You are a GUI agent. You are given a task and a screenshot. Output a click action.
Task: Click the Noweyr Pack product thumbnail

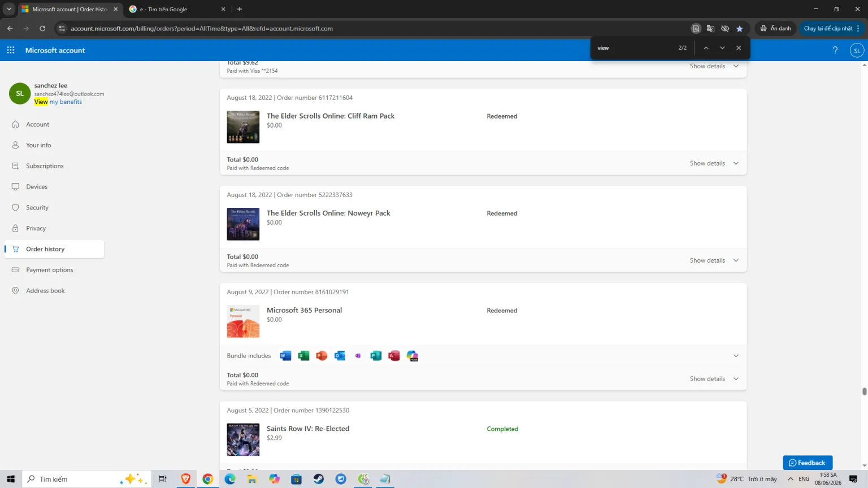click(243, 224)
